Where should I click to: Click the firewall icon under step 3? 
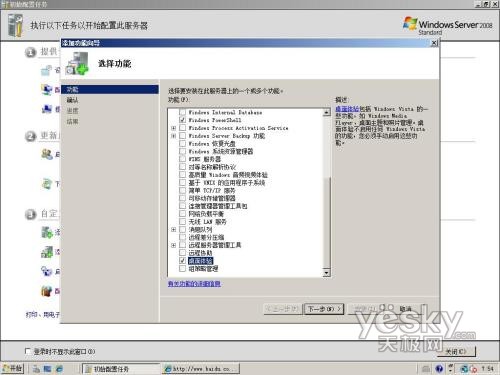coord(47,291)
